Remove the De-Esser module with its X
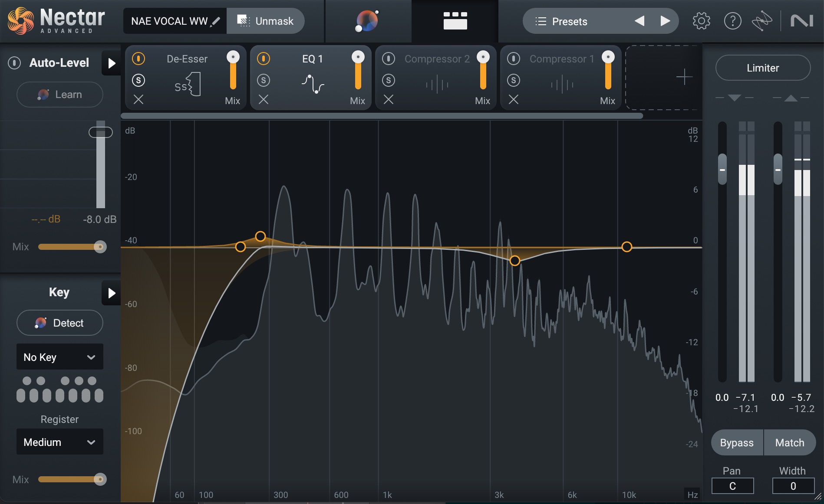 [x=138, y=100]
